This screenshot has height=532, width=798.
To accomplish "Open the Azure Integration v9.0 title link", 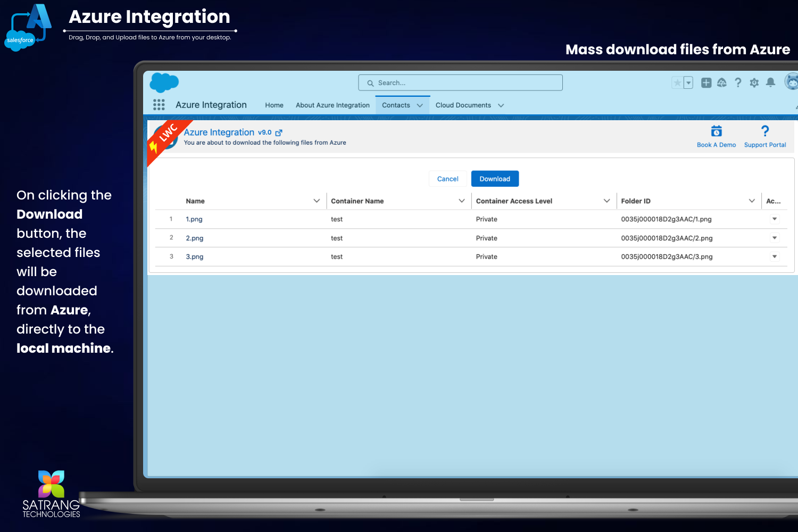I will coord(228,132).
